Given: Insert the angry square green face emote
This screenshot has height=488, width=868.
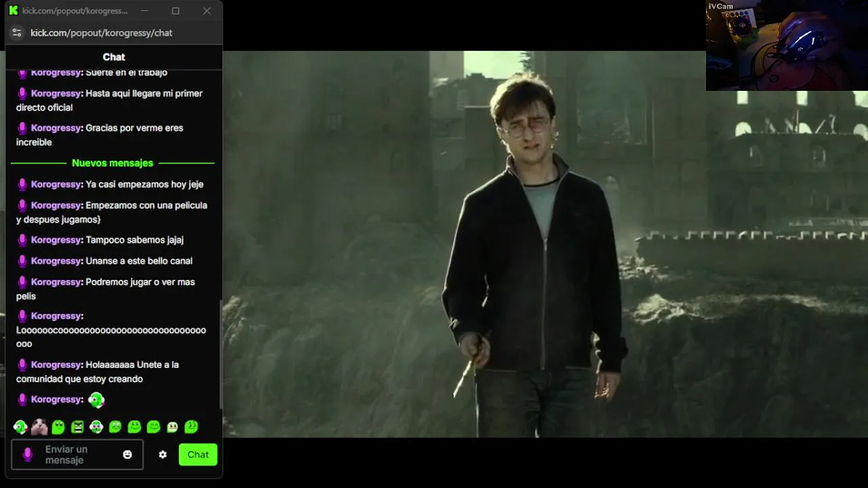Looking at the screenshot, I should pyautogui.click(x=77, y=426).
